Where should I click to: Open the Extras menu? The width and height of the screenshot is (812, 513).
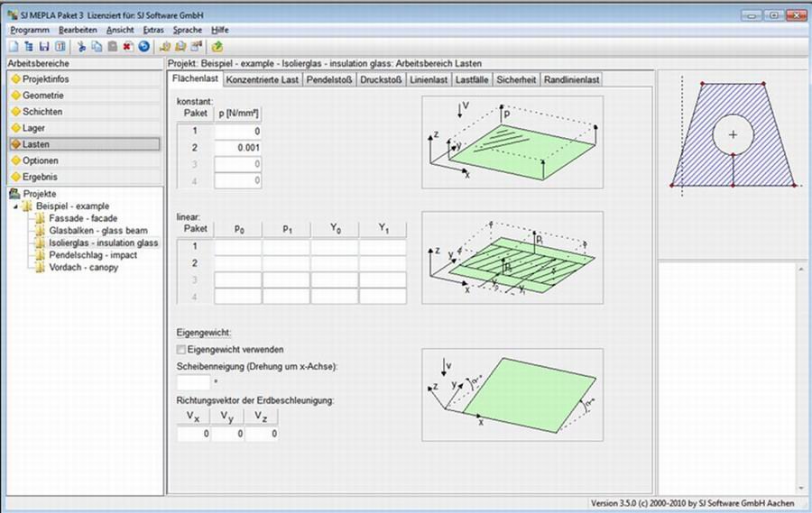click(153, 30)
